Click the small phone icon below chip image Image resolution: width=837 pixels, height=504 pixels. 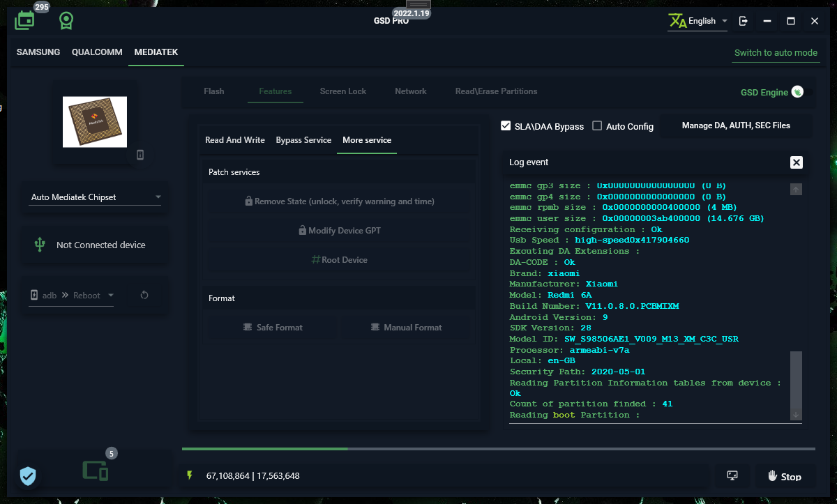[x=140, y=155]
